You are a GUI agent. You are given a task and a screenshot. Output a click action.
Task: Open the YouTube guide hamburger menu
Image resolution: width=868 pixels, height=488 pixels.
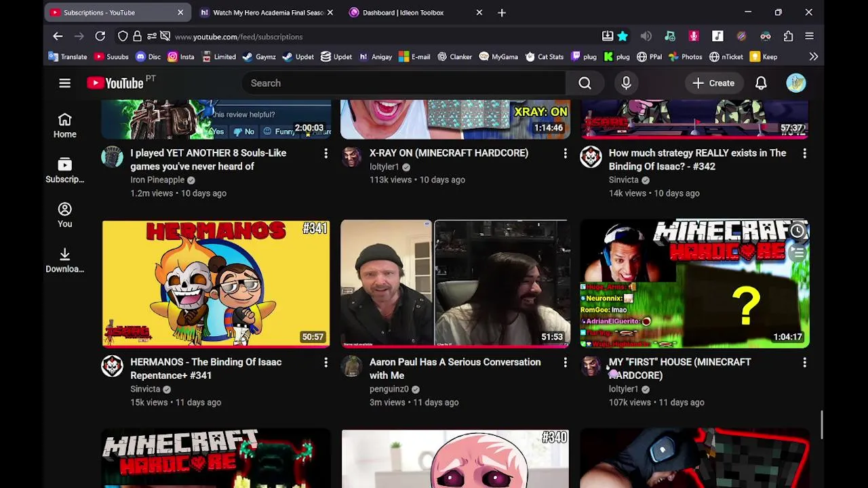(x=64, y=83)
